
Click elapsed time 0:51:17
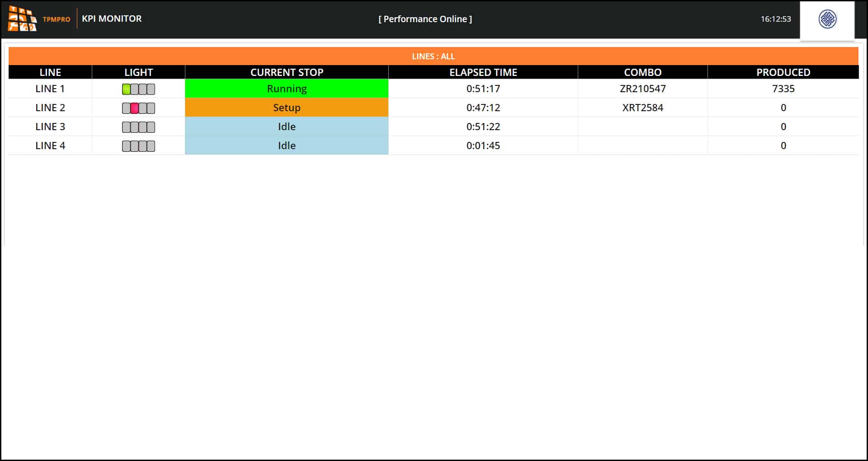(483, 89)
